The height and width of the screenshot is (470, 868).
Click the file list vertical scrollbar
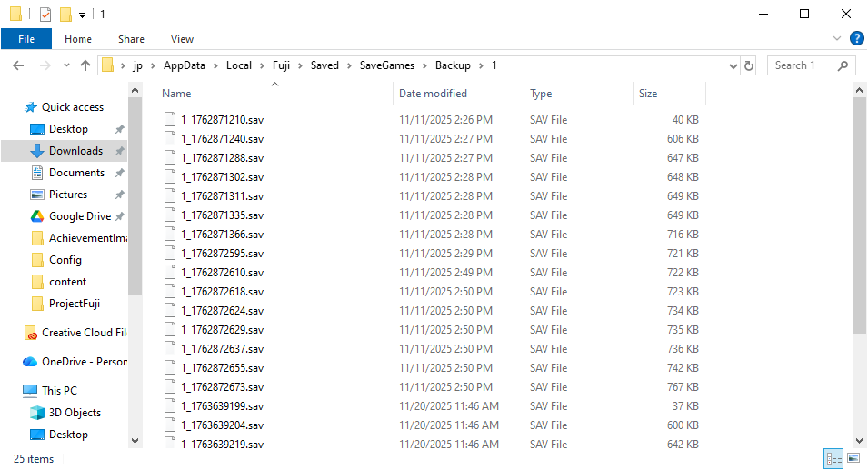coord(860,218)
